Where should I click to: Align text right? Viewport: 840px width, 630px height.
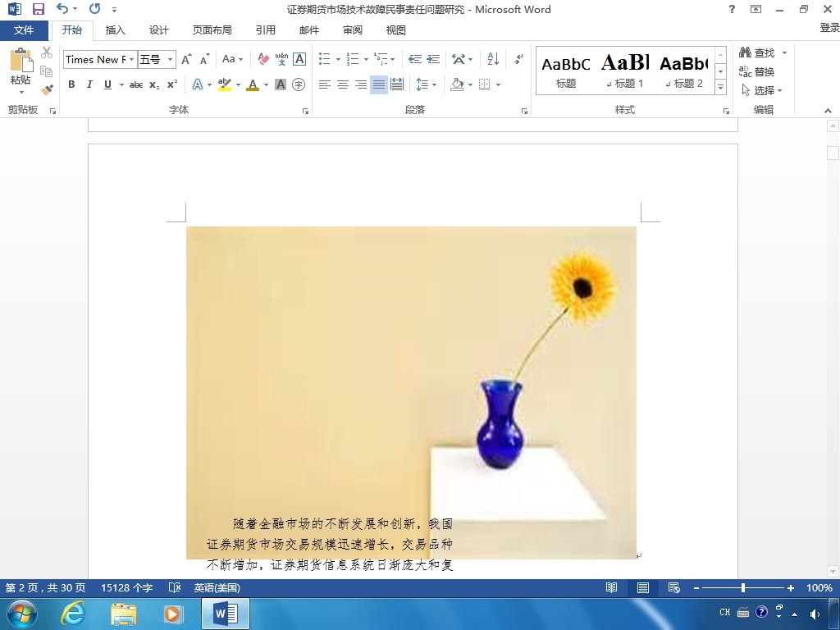click(361, 84)
